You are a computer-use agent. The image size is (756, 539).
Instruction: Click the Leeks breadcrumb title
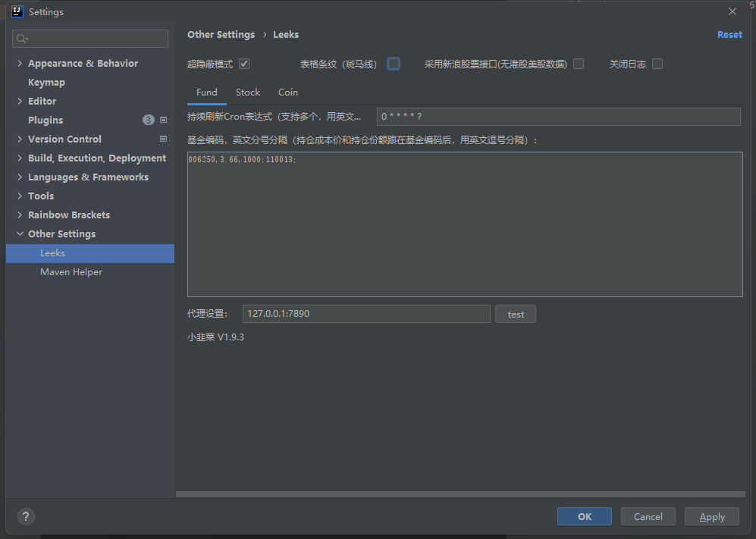point(286,35)
